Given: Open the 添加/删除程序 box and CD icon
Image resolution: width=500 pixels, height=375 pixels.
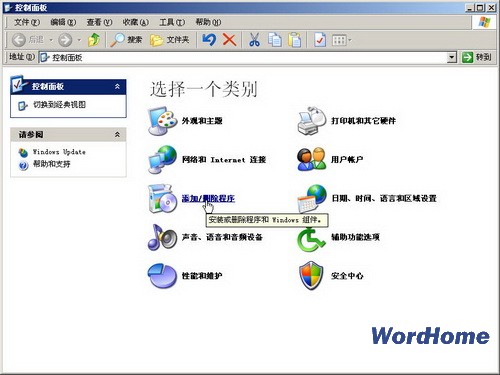Looking at the screenshot, I should click(162, 199).
